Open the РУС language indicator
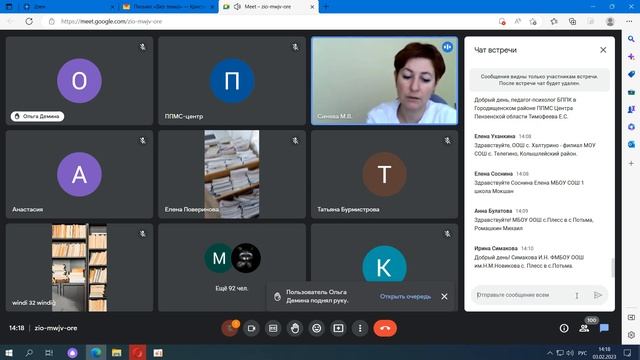 point(582,353)
